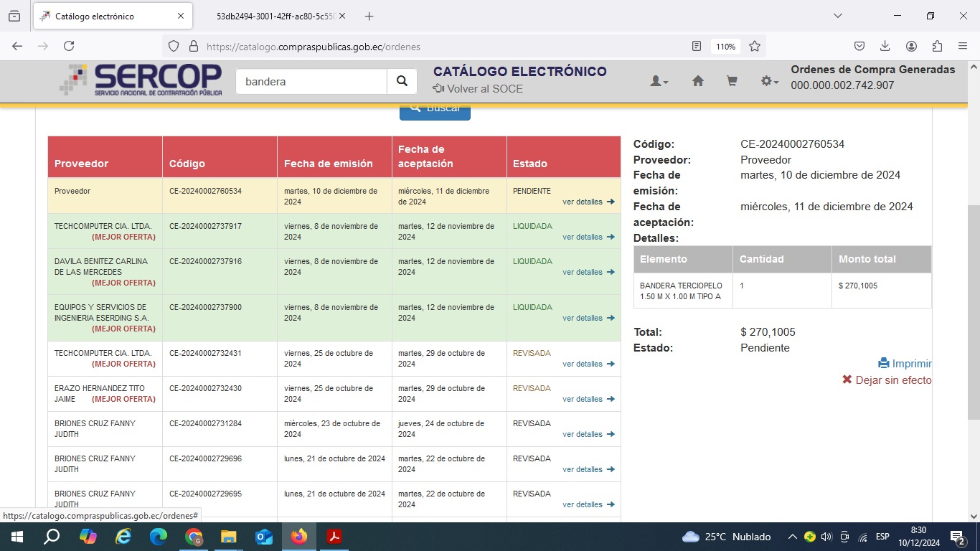Reload the page using refresh icon

click(x=69, y=47)
